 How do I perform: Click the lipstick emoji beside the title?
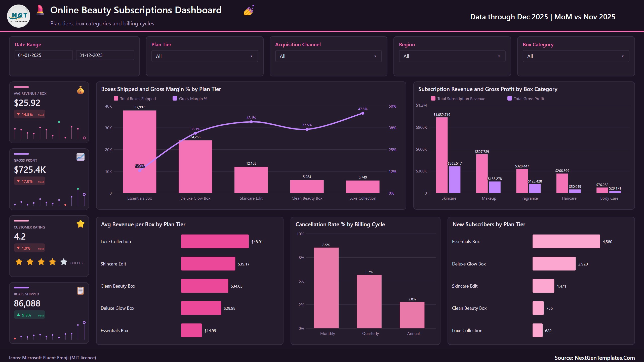tap(40, 10)
